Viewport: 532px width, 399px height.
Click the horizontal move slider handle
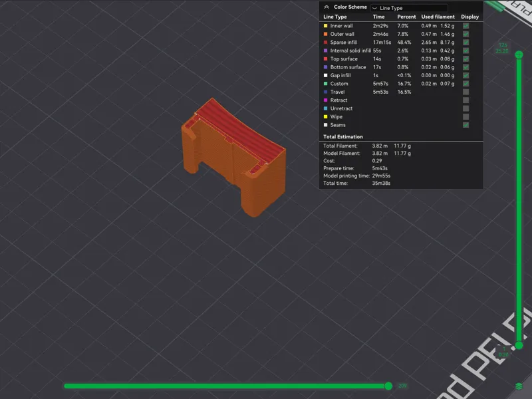[388, 386]
